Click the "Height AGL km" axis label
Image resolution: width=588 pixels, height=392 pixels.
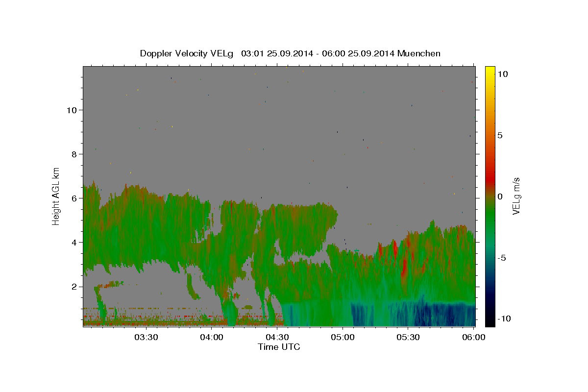pos(56,196)
